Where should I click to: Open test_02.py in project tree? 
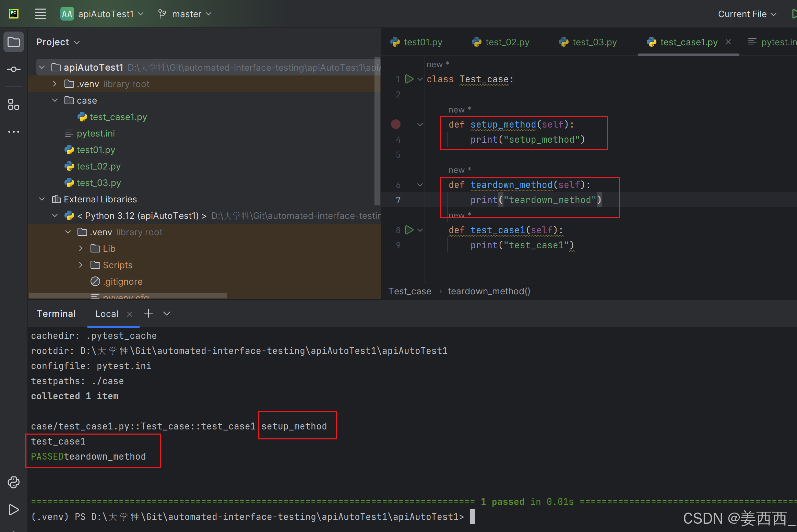pos(93,166)
